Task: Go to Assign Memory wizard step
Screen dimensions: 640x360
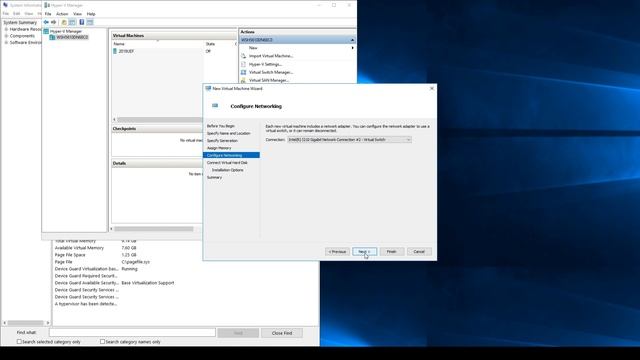Action: pyautogui.click(x=219, y=148)
